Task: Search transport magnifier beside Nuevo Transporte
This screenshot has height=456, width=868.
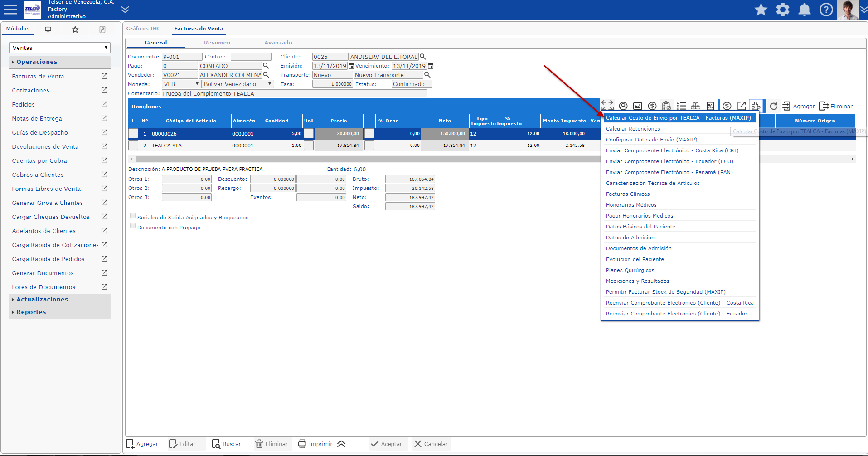Action: click(x=427, y=75)
